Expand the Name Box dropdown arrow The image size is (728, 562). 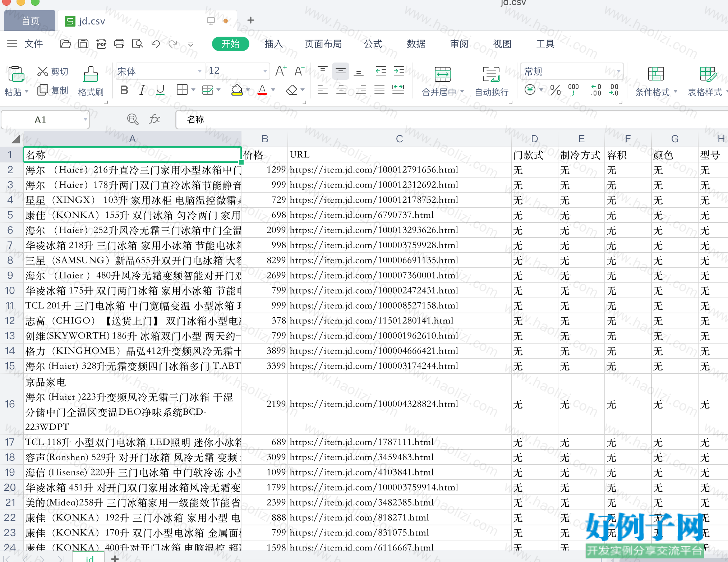pos(85,119)
